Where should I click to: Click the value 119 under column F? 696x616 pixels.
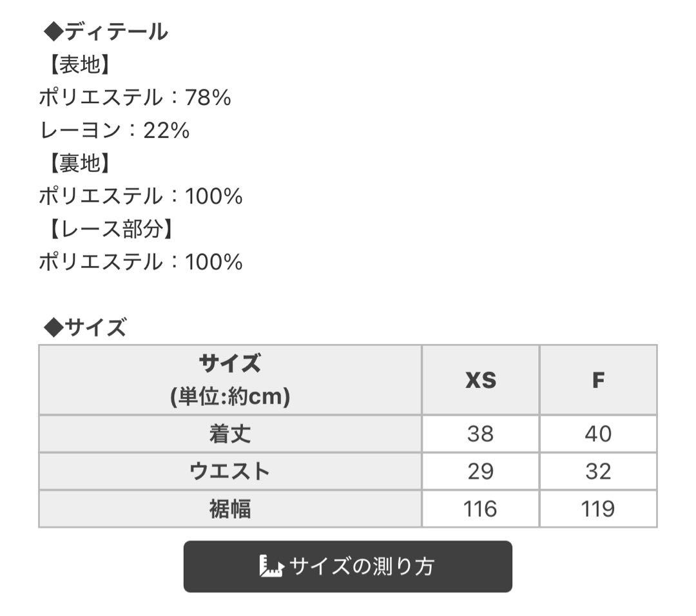598,509
